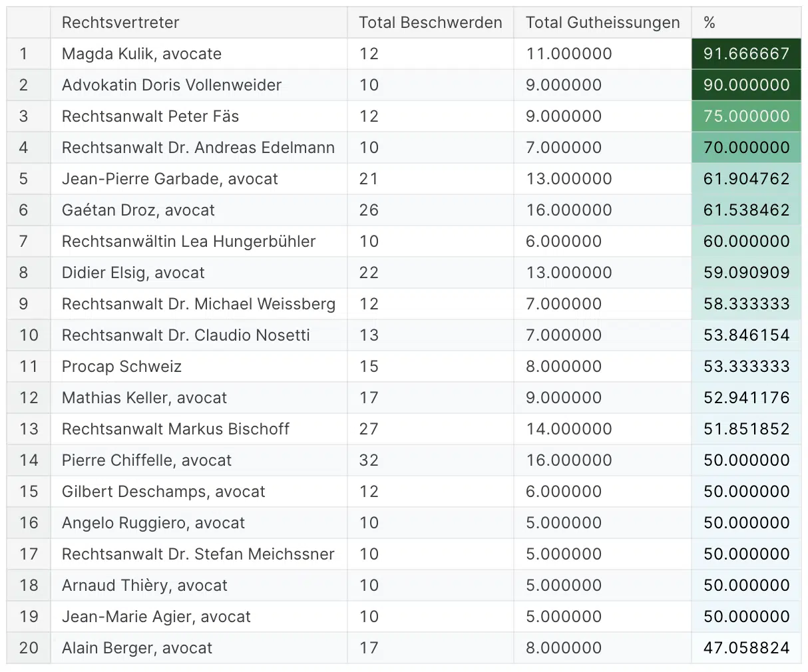This screenshot has width=808, height=672.
Task: Select the Magda Kulik, avocate cell
Action: (142, 54)
